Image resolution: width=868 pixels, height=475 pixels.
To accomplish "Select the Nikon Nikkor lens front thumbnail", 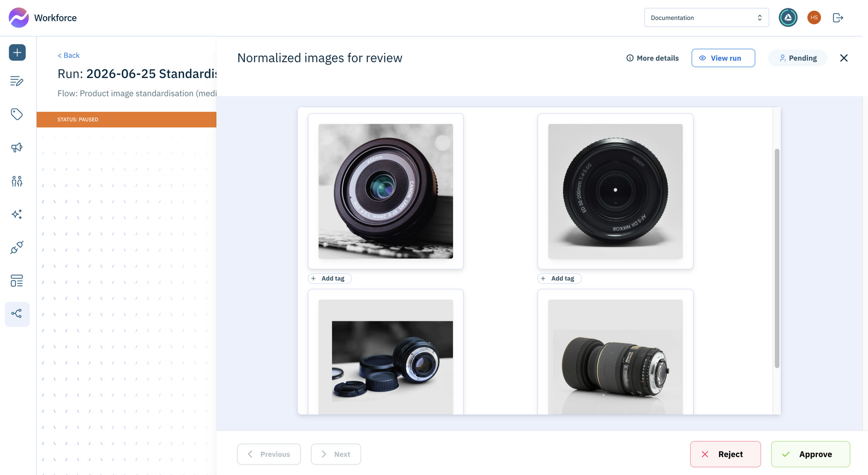I will [x=615, y=191].
